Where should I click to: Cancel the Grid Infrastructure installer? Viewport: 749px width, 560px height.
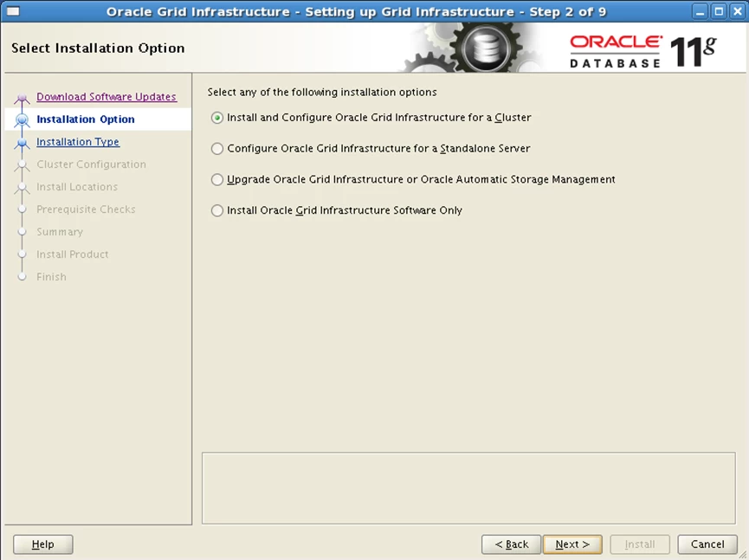click(x=707, y=544)
